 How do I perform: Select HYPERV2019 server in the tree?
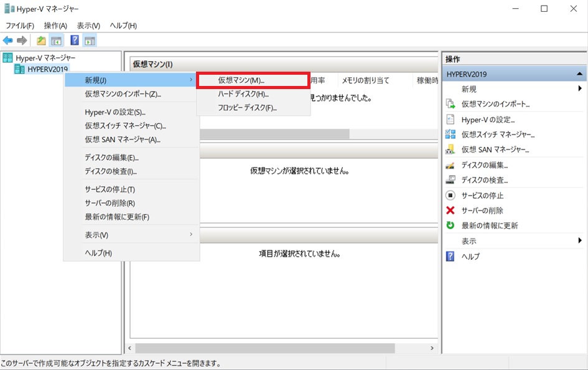(x=48, y=69)
